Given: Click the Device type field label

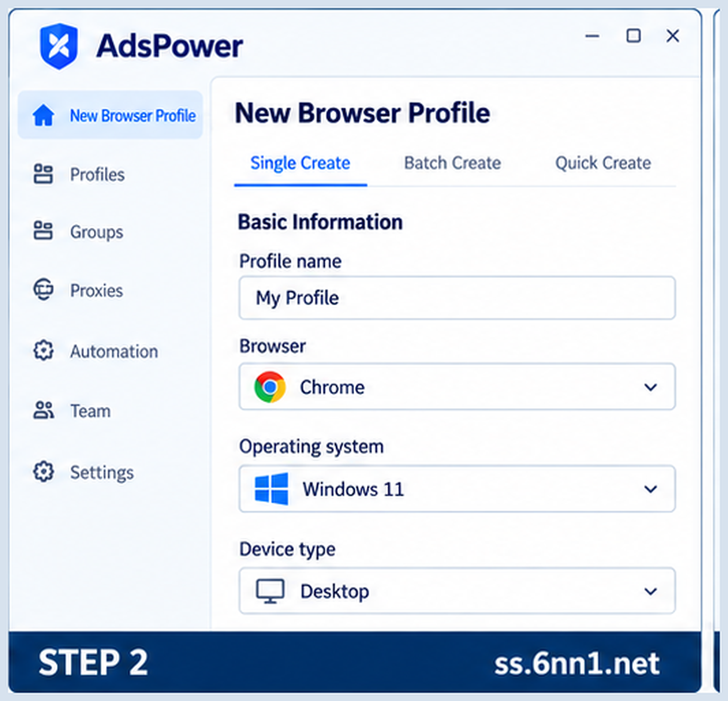Looking at the screenshot, I should [x=287, y=549].
